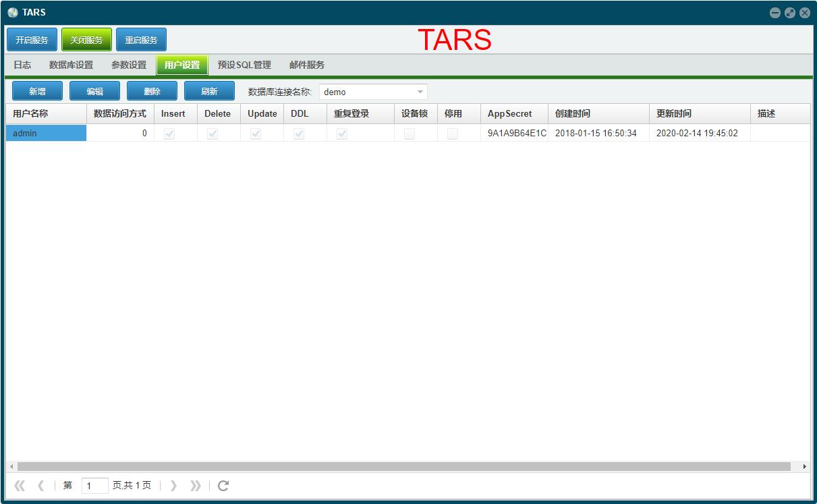Click the 编辑 button
Screen dimensions: 817x504
pos(94,91)
